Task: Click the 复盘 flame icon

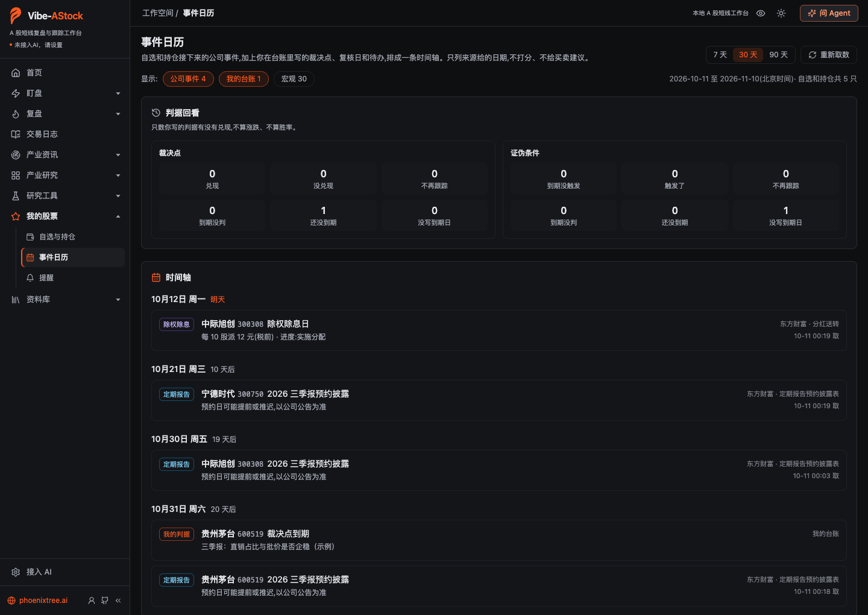Action: (x=16, y=114)
